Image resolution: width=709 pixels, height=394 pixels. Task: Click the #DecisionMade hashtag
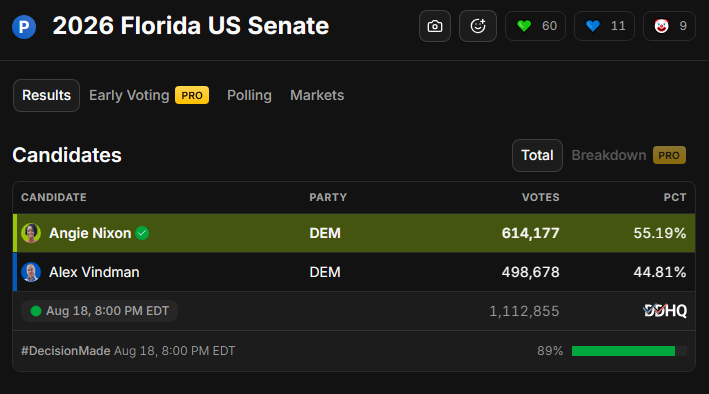point(66,351)
